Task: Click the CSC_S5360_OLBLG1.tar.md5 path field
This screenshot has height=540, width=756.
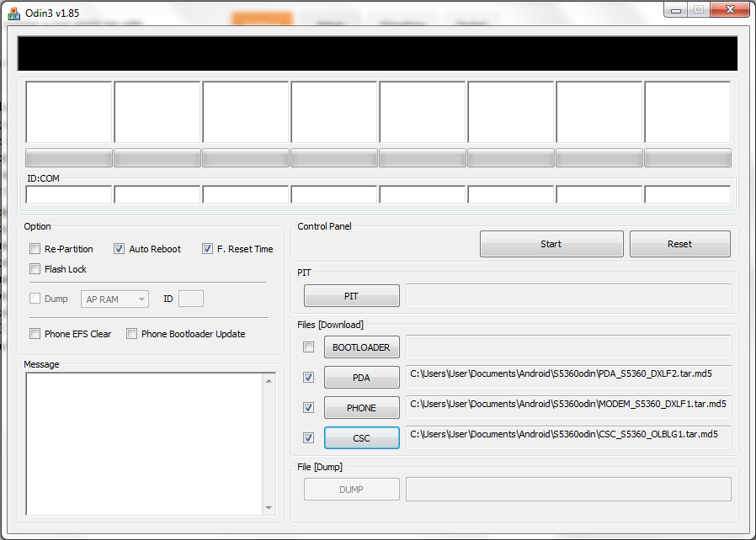Action: 569,438
